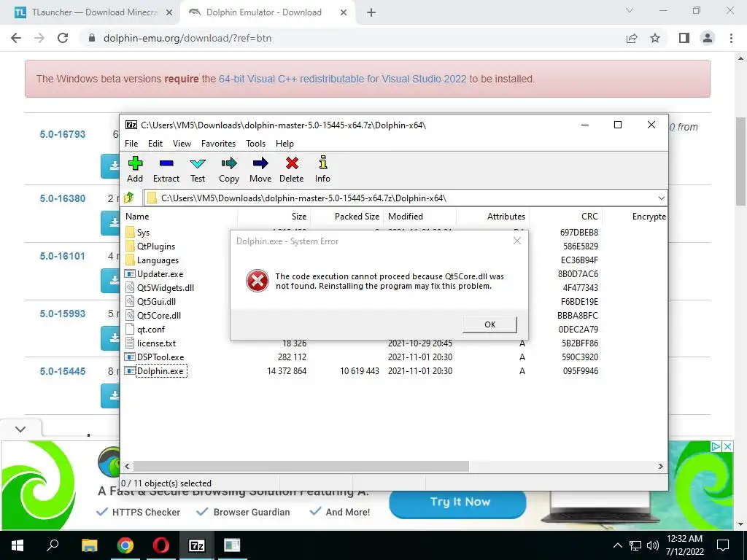Open taskbar clock showing 12:32 AM
This screenshot has height=560, width=747.
coord(684,545)
